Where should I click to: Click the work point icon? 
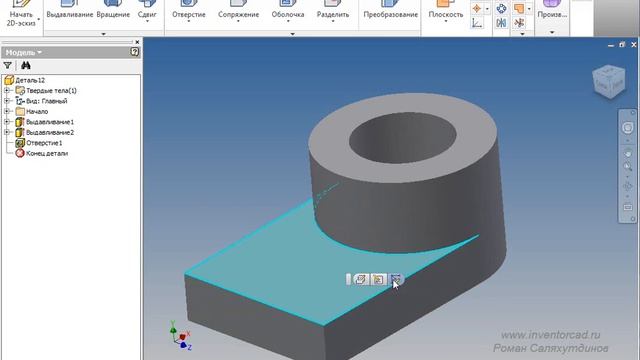click(x=477, y=8)
